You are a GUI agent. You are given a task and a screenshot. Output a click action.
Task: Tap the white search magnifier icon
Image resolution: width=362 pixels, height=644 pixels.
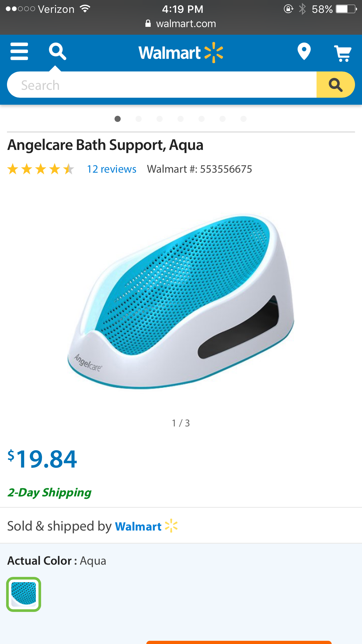[57, 51]
